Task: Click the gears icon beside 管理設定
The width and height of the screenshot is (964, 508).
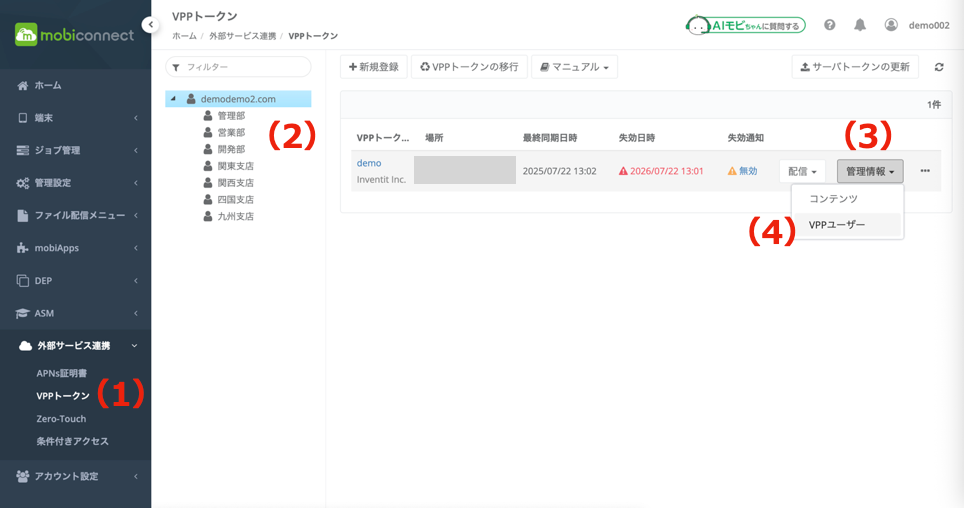Action: click(x=23, y=183)
